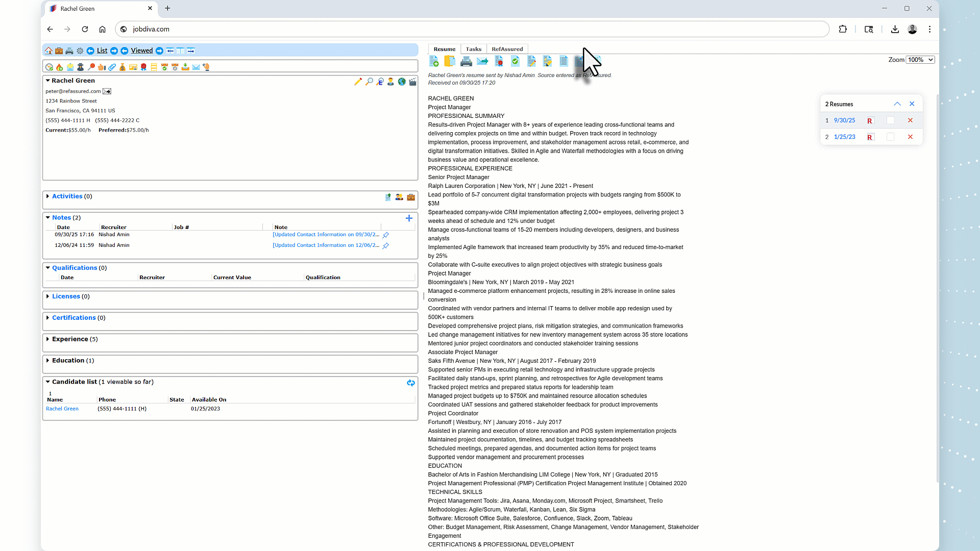This screenshot has height=551, width=980.
Task: Click the globe icon in candidate header
Action: click(402, 82)
